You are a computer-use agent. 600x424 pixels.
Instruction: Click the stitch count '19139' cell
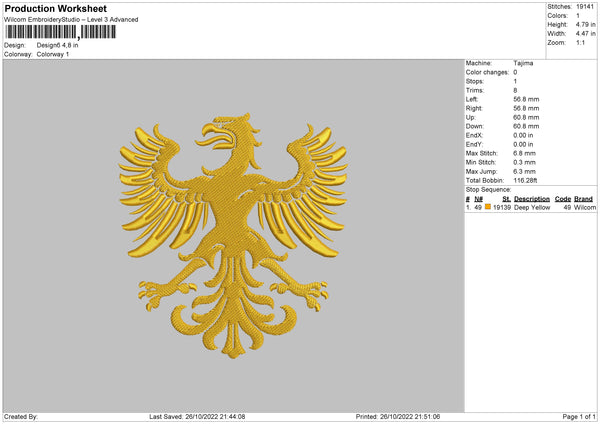(502, 207)
